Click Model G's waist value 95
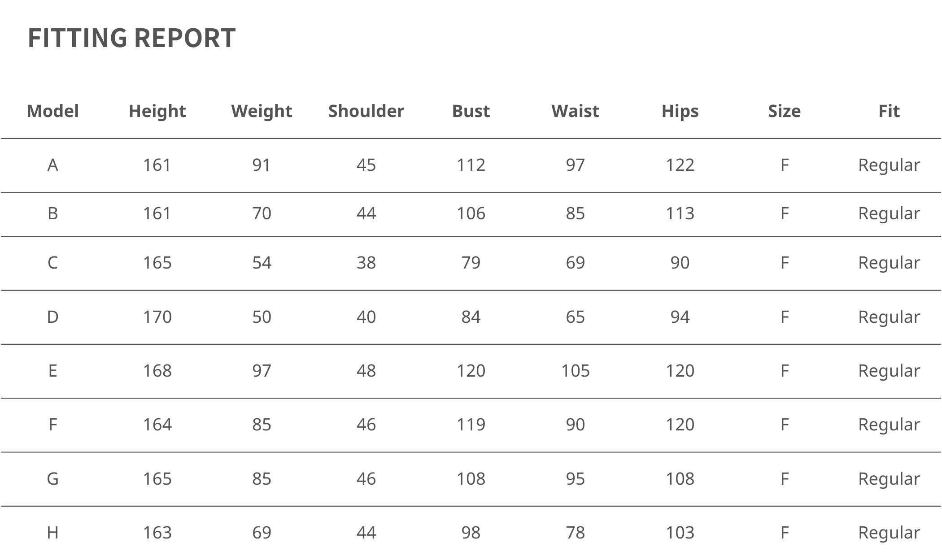The image size is (942, 560). pos(575,479)
